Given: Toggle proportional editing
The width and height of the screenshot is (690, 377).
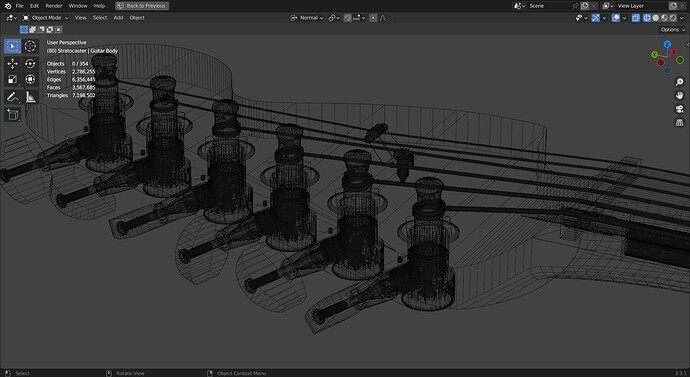Looking at the screenshot, I should pyautogui.click(x=373, y=18).
